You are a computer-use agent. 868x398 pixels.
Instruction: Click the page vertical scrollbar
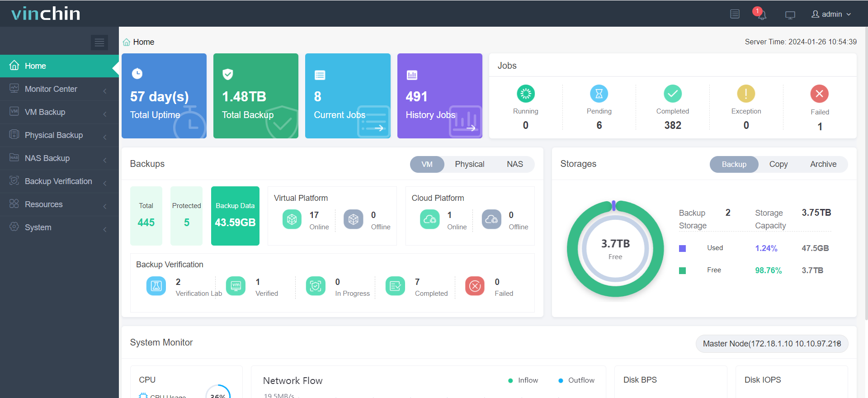(x=866, y=174)
